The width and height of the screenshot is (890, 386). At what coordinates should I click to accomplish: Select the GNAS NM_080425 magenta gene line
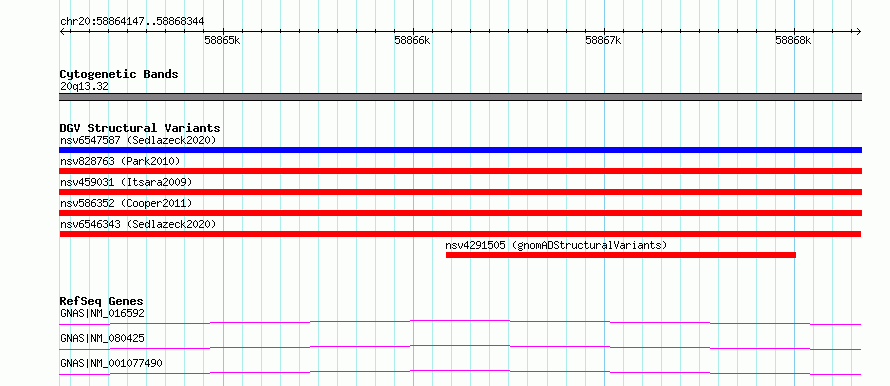click(x=460, y=347)
